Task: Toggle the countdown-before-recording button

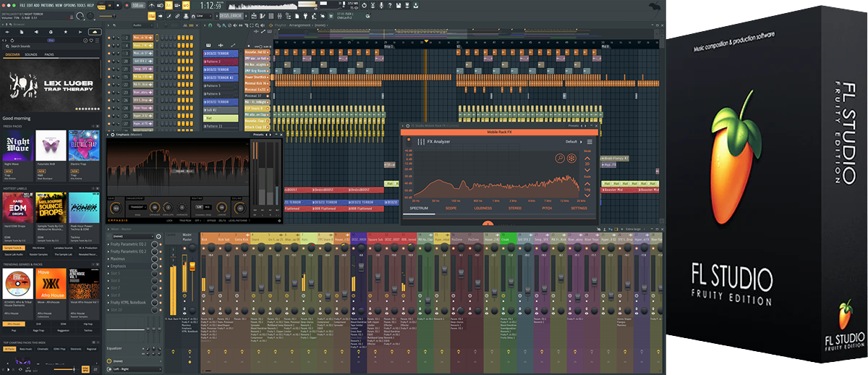Action: pos(169,5)
